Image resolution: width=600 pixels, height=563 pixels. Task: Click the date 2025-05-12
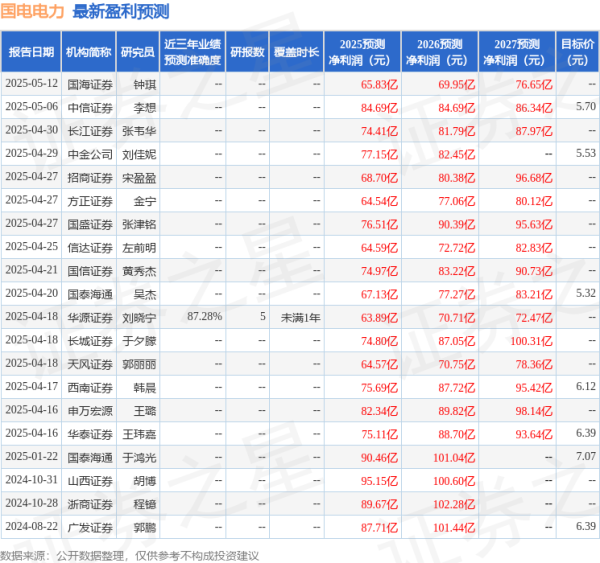pos(31,83)
